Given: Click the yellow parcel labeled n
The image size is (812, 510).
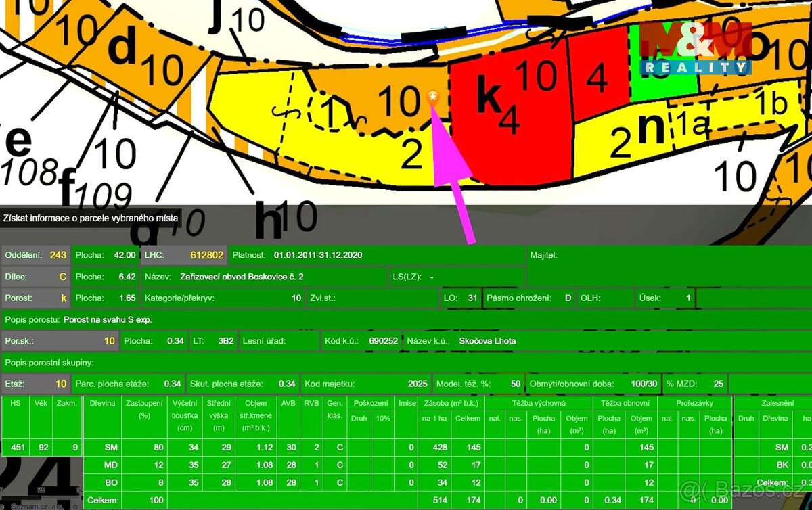Looking at the screenshot, I should 651,131.
